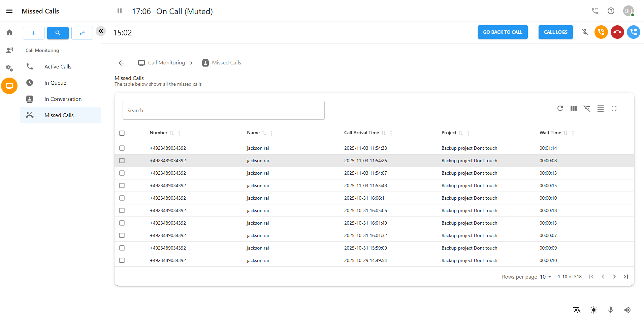Image resolution: width=644 pixels, height=314 pixels.
Task: Check the row with arrival time 11:54:38
Action: point(122,148)
